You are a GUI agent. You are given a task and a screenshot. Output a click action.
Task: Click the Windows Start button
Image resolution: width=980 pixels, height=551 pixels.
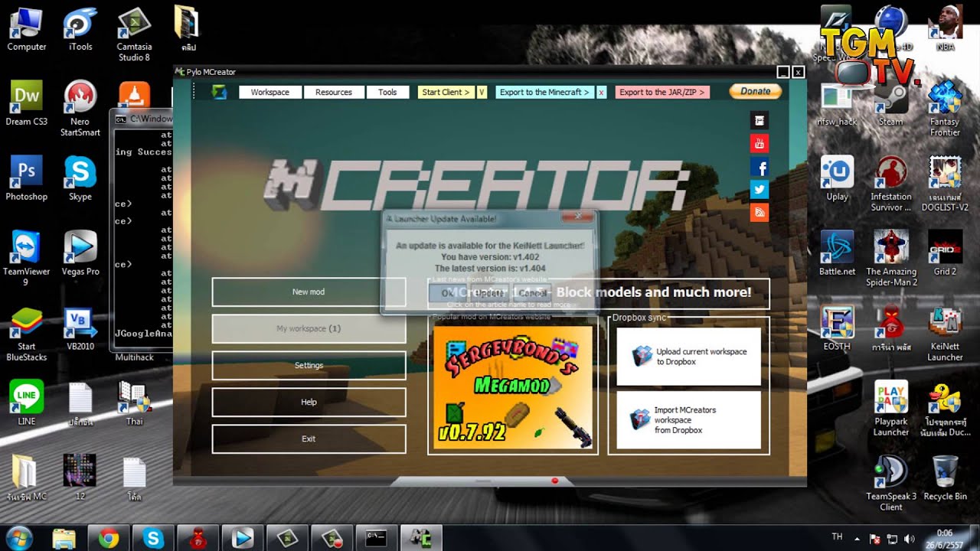pyautogui.click(x=19, y=538)
